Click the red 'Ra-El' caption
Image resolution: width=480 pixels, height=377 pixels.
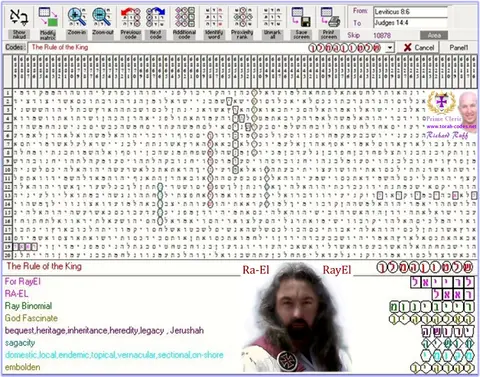pyautogui.click(x=256, y=270)
